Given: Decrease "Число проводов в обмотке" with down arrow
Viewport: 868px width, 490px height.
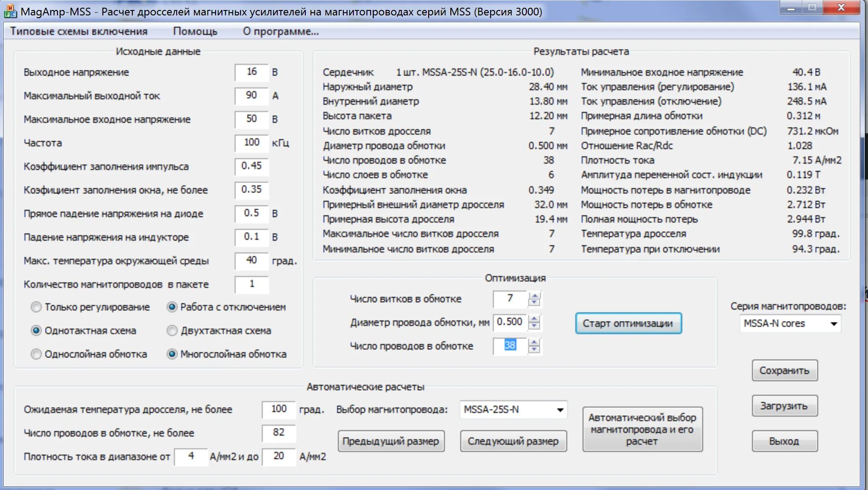Looking at the screenshot, I should click(535, 350).
